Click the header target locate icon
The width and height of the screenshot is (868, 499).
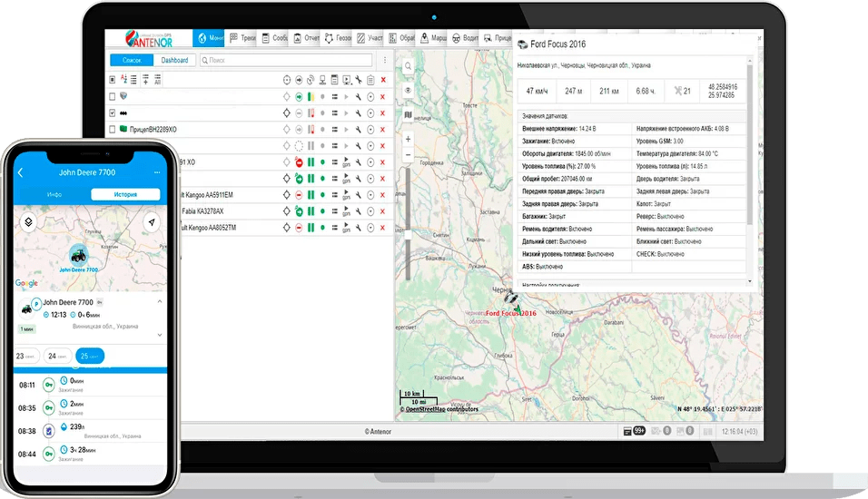click(x=287, y=80)
